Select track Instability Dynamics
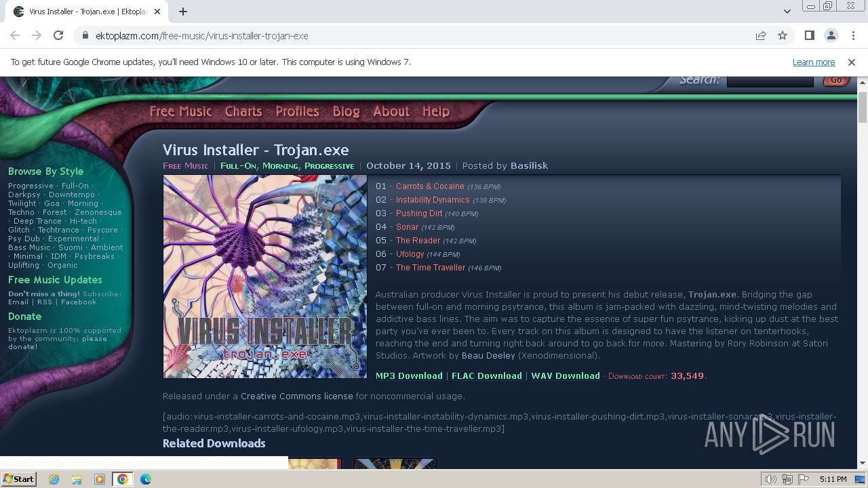 point(433,200)
